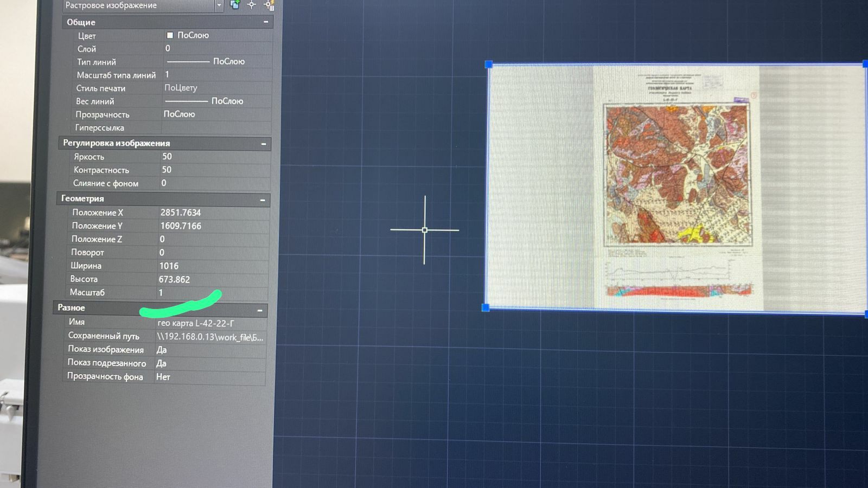Click the Ширина property label
This screenshot has height=488, width=868.
[x=86, y=266]
